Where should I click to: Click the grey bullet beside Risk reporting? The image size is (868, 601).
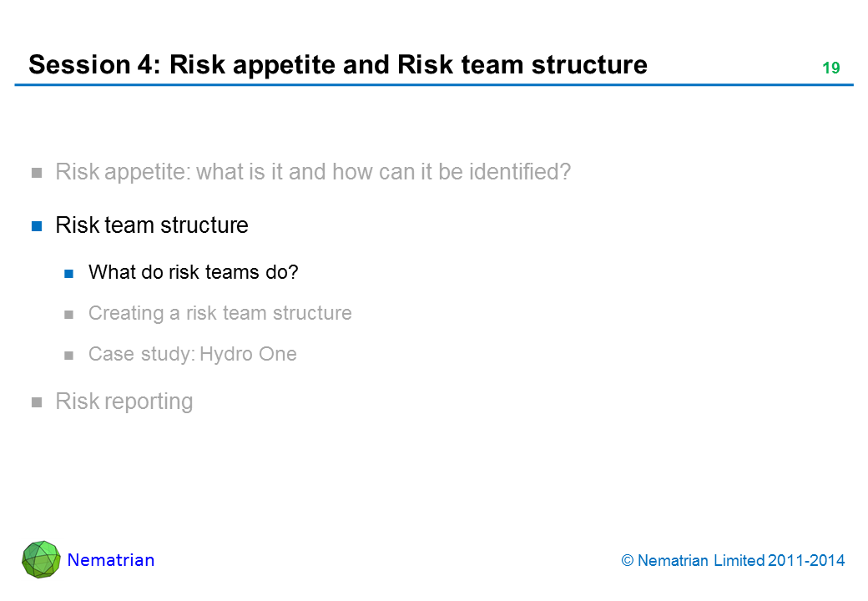point(37,402)
